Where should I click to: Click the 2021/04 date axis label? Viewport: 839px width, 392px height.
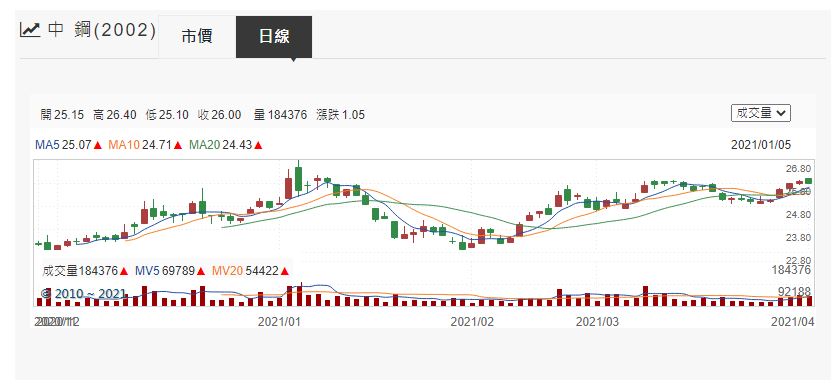click(792, 321)
